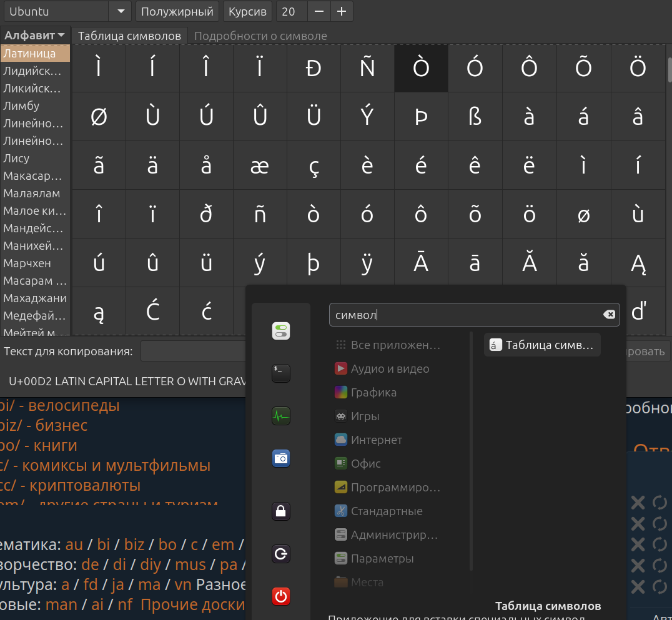This screenshot has height=620, width=672.
Task: Select the Ñ character cell
Action: 367,68
